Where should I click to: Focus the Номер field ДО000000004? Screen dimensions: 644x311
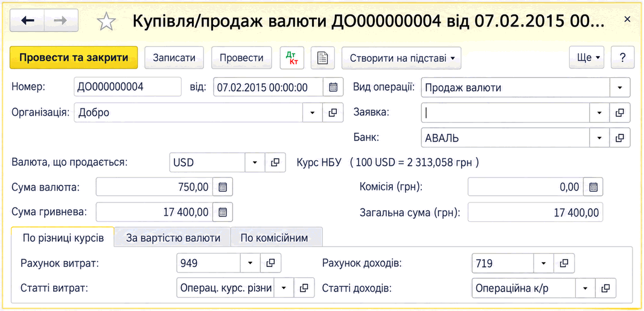(x=128, y=87)
